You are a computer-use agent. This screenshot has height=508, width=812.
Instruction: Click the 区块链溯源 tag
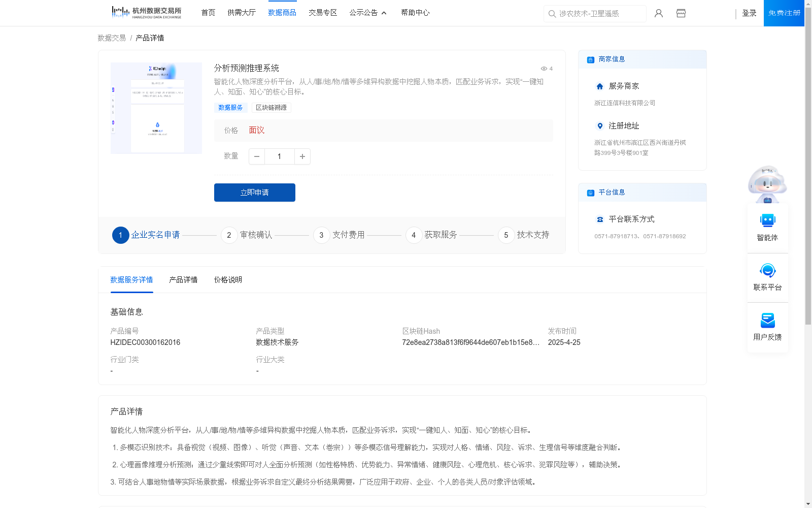click(271, 108)
